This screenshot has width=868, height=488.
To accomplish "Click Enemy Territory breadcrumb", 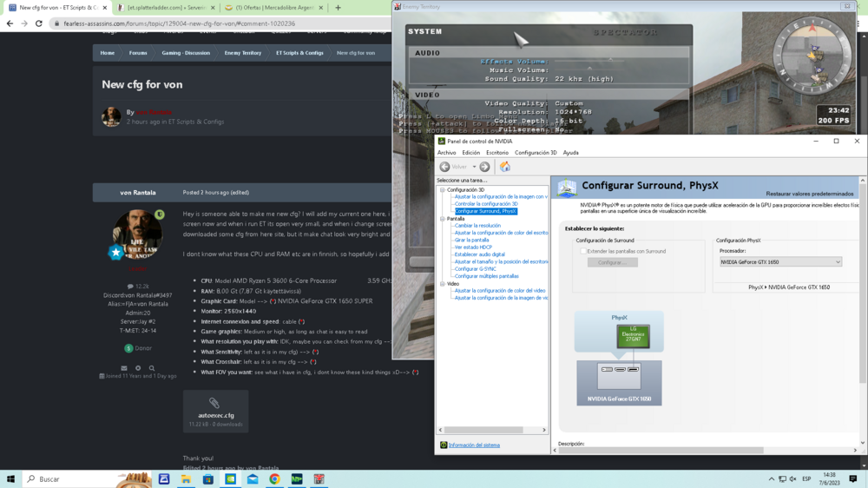I will [242, 53].
